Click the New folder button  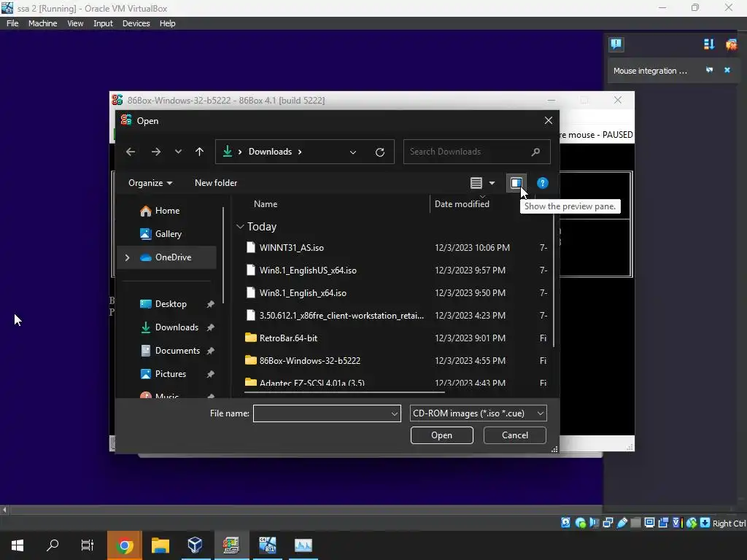tap(216, 183)
